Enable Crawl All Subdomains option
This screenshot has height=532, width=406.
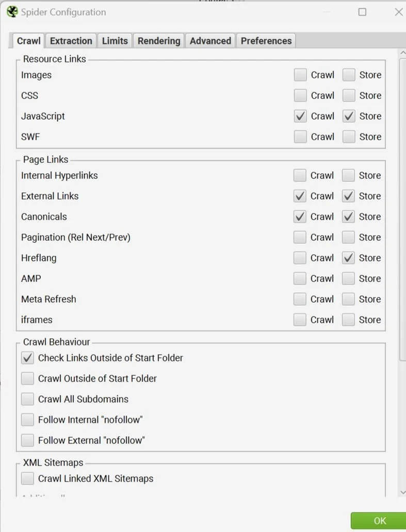27,399
